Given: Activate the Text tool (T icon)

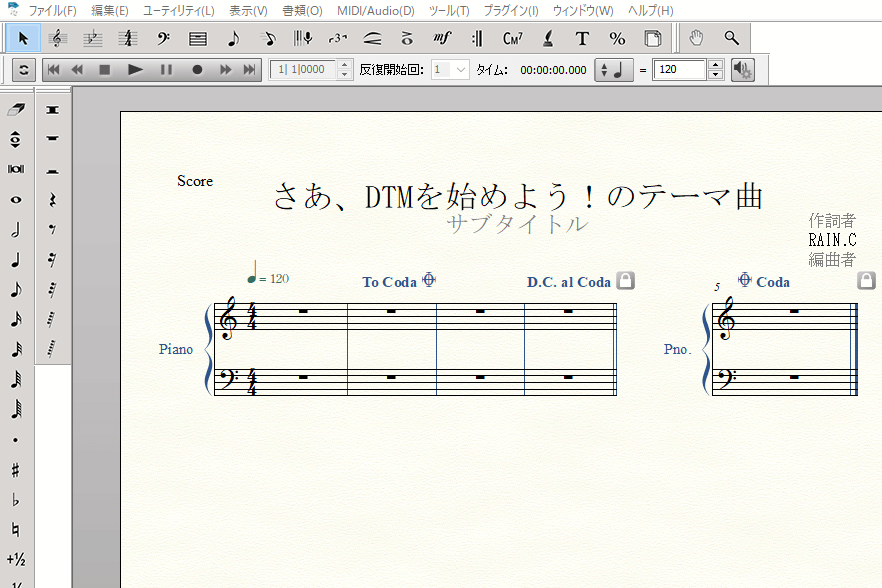Looking at the screenshot, I should pos(582,38).
